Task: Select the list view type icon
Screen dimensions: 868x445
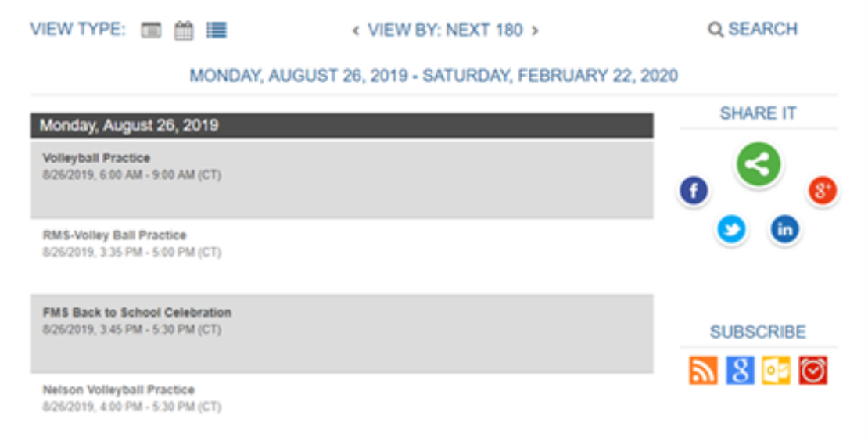Action: coord(217,31)
